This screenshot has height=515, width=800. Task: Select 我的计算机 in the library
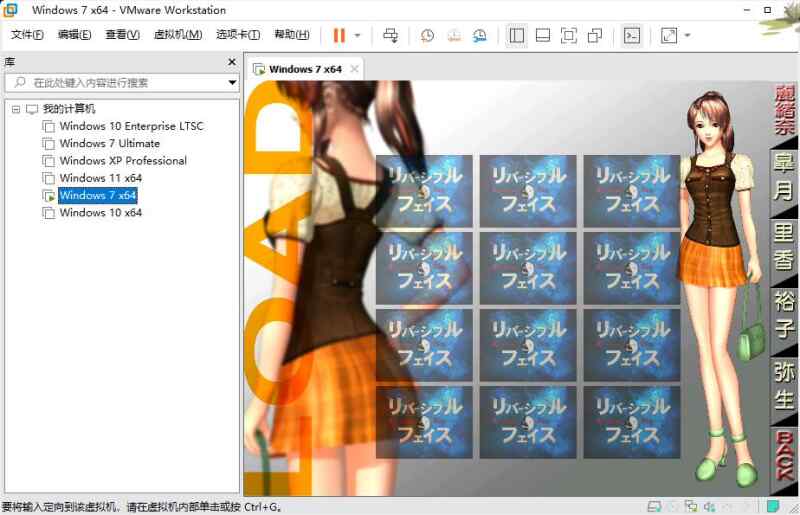(69, 109)
